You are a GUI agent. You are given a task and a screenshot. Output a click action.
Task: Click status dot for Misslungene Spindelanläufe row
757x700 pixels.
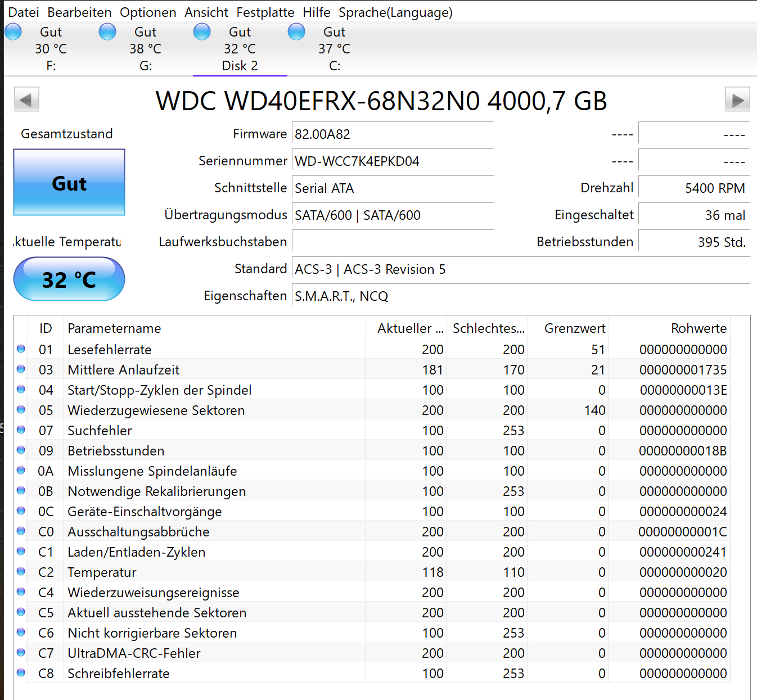(x=21, y=470)
